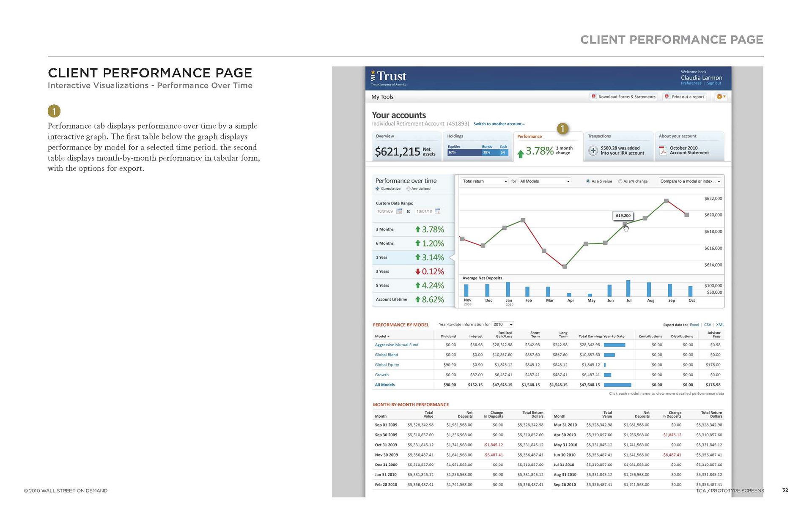The width and height of the screenshot is (812, 525).
Task: Export data to Excel
Action: pyautogui.click(x=694, y=325)
